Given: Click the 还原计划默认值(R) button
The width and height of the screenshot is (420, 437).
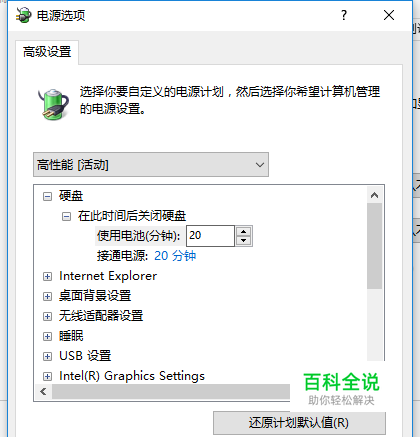Looking at the screenshot, I should 299,423.
